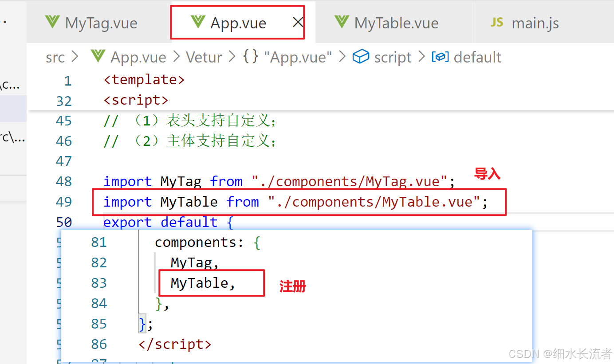The height and width of the screenshot is (364, 614).
Task: Click 'components: {' on line 81
Action: [207, 243]
